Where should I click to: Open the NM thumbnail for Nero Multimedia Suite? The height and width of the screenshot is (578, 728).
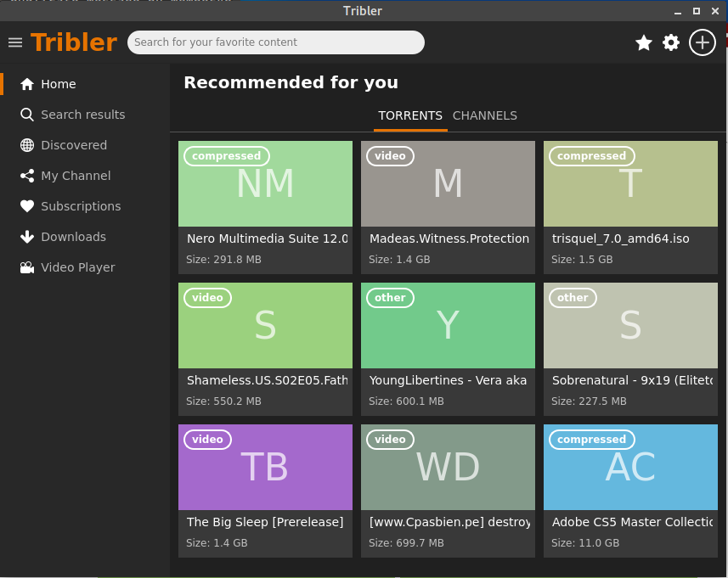point(265,183)
